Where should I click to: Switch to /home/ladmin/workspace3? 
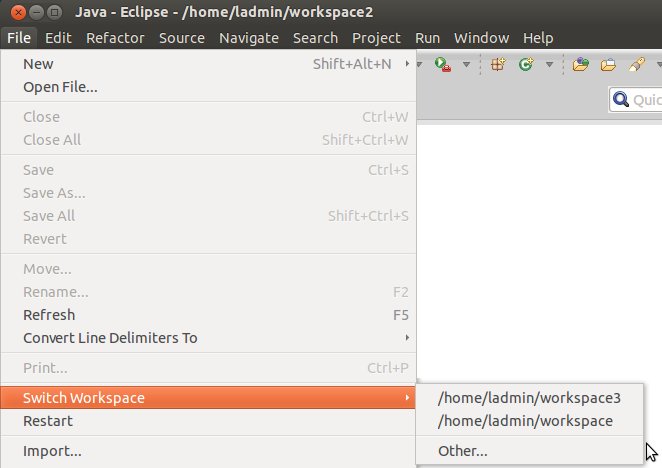529,398
